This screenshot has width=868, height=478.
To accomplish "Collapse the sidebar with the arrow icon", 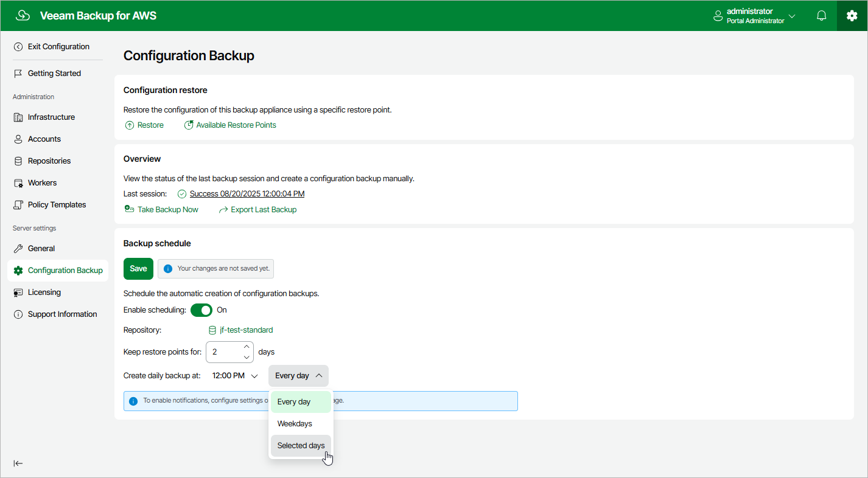I will [18, 463].
